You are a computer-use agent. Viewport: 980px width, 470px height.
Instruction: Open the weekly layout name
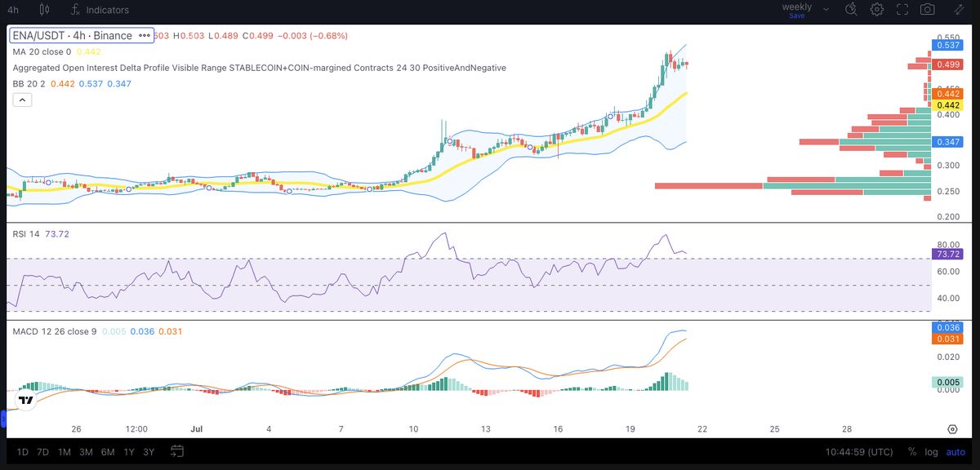tap(797, 7)
